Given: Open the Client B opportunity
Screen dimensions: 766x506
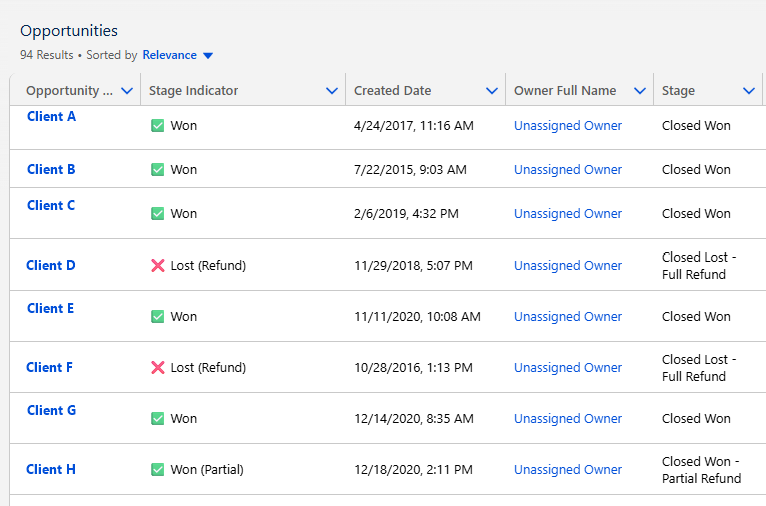Looking at the screenshot, I should (51, 169).
